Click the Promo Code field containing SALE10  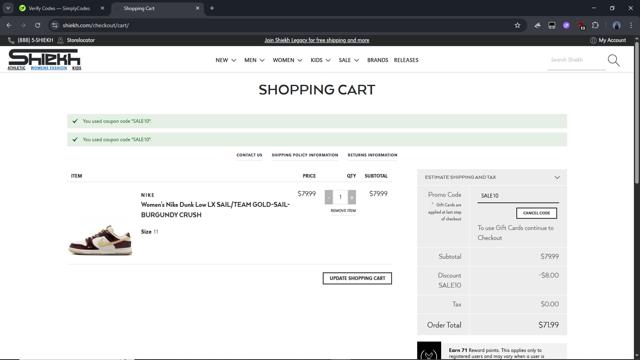coord(518,196)
